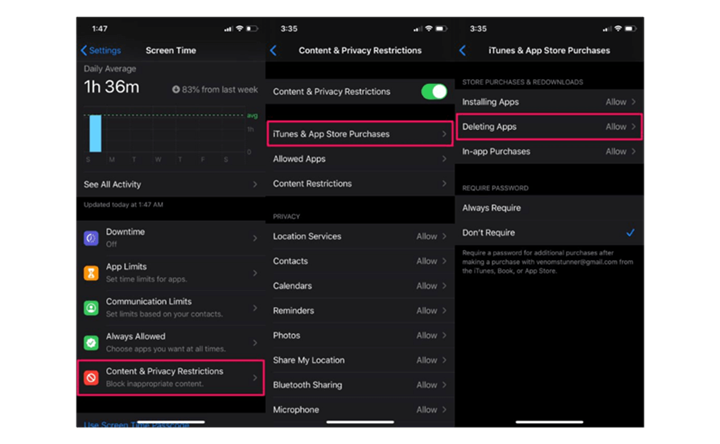Viewport: 720px width, 444px height.
Task: Tap Wi-Fi icon in Screen Time status bar
Action: click(240, 28)
